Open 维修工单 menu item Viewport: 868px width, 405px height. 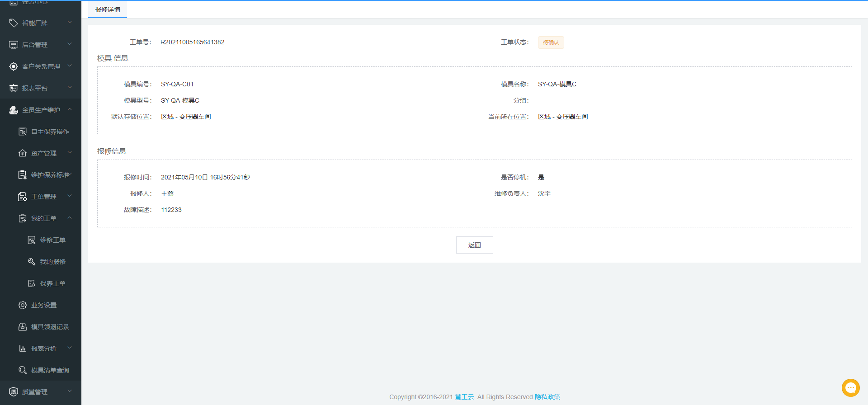(52, 240)
